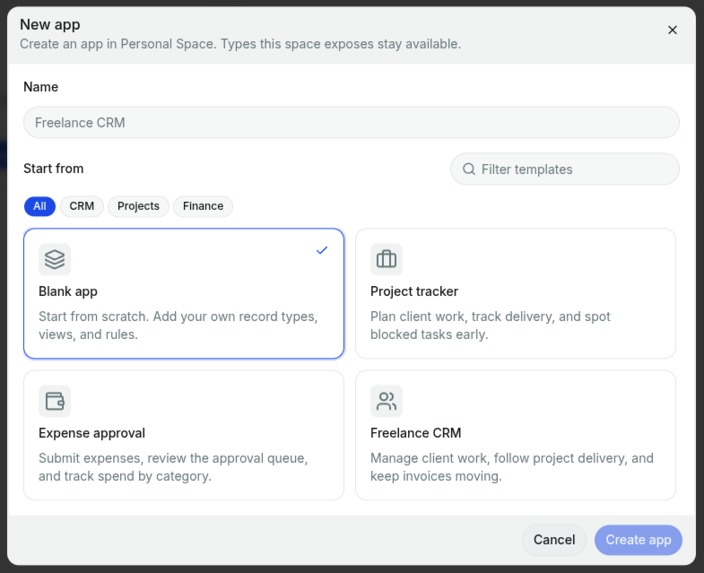Focus the Name input field
The height and width of the screenshot is (573, 704).
click(x=351, y=122)
